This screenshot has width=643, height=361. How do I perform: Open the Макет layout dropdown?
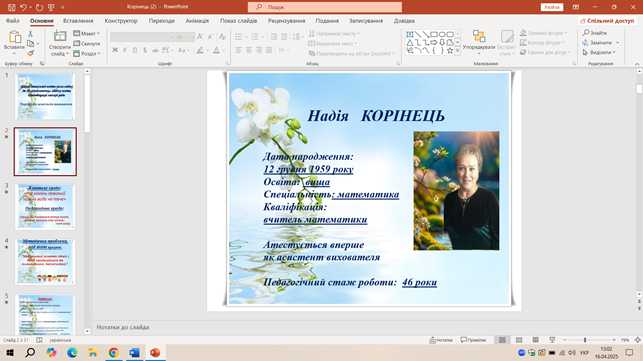click(87, 34)
